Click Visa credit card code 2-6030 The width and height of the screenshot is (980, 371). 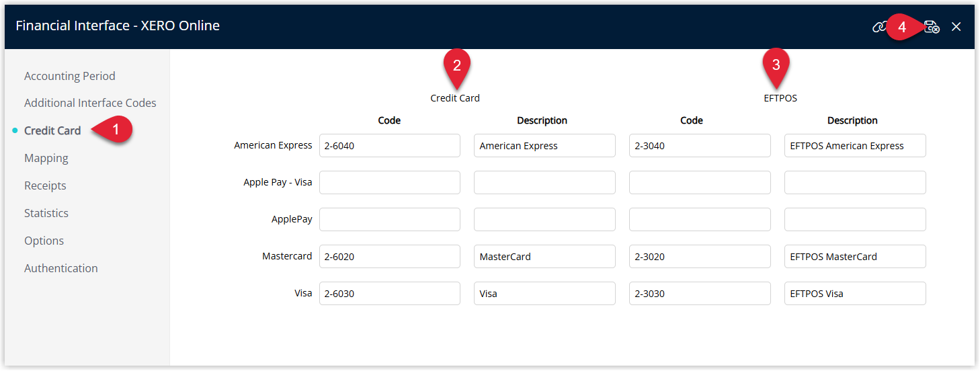[x=390, y=294]
